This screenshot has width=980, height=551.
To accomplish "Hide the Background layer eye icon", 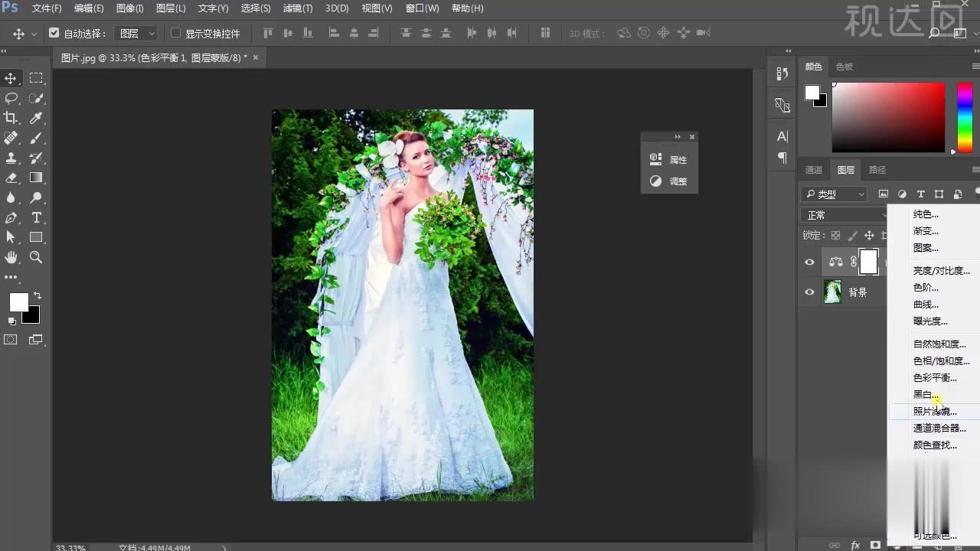I will tap(809, 292).
